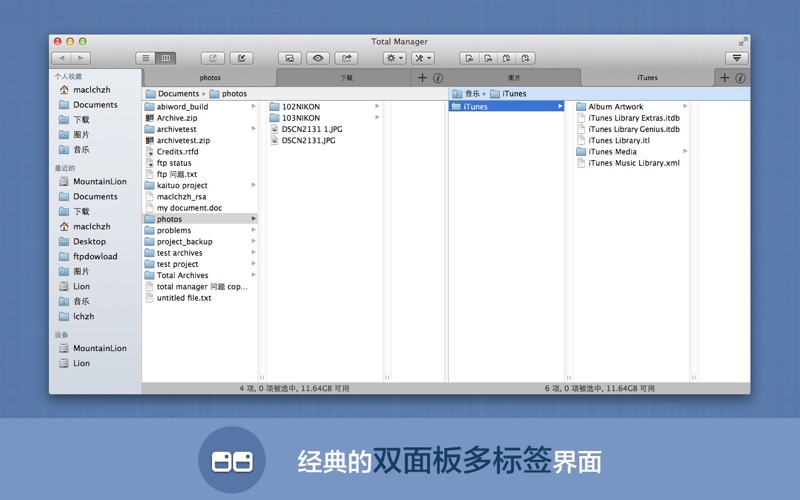Expand the problems folder arrow

click(x=254, y=230)
